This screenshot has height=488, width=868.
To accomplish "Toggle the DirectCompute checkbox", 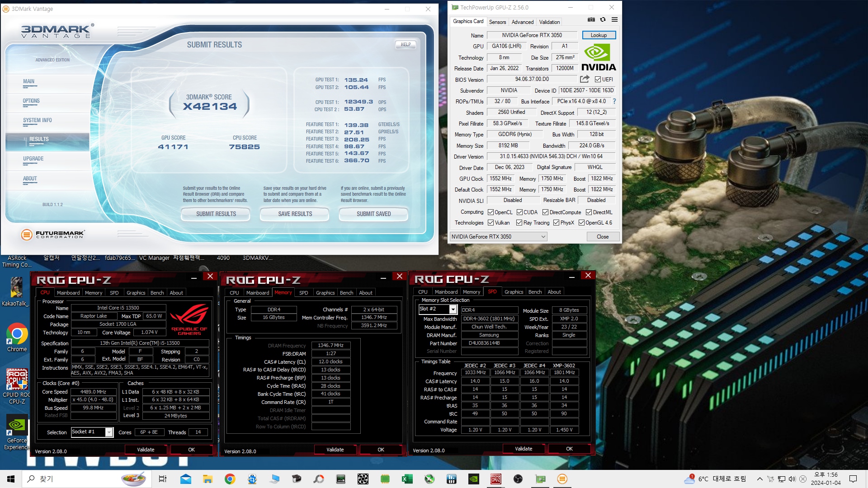I will coord(545,212).
